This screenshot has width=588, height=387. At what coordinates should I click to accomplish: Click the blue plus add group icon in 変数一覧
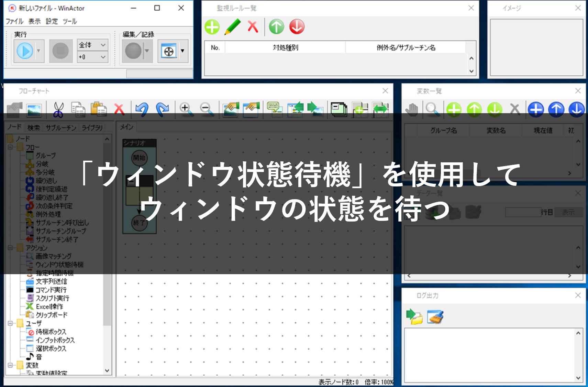(x=535, y=109)
